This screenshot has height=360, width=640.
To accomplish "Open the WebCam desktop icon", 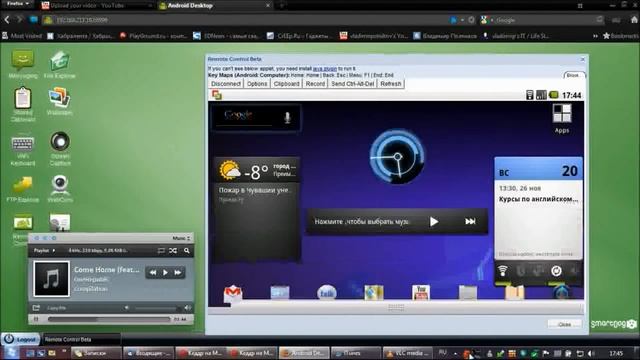I will click(60, 189).
